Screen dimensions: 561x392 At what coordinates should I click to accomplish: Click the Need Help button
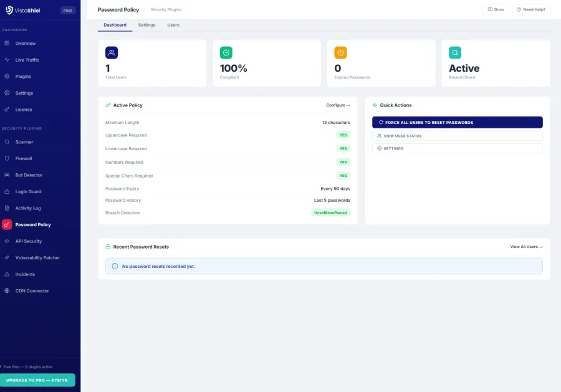529,9
